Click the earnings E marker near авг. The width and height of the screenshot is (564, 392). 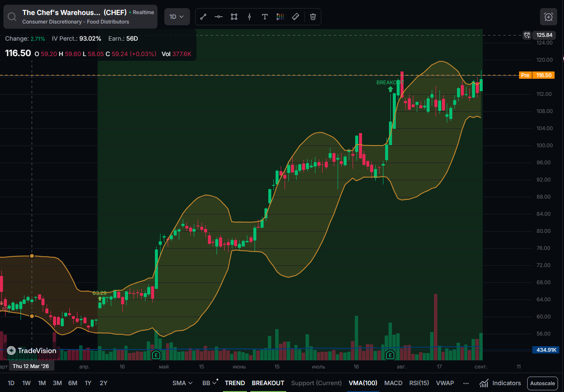pyautogui.click(x=390, y=355)
